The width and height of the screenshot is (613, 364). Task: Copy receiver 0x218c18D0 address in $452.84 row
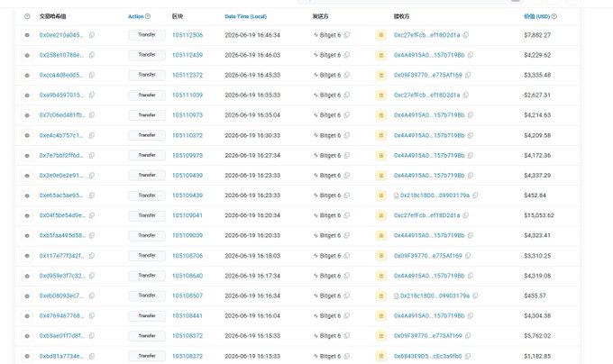pyautogui.click(x=475, y=196)
